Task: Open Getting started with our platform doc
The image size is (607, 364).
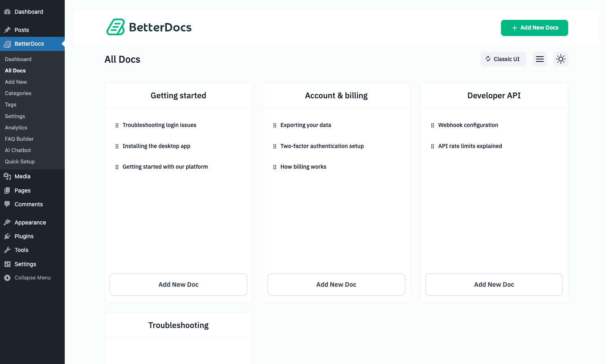Action: pos(165,167)
